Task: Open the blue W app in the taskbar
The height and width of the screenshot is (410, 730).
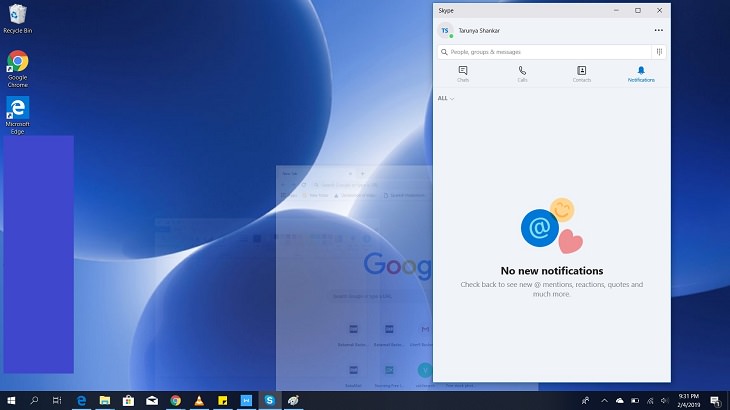Action: (246, 400)
